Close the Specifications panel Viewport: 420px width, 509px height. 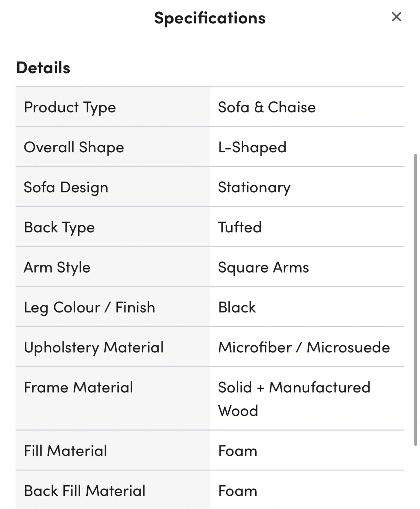pos(396,17)
